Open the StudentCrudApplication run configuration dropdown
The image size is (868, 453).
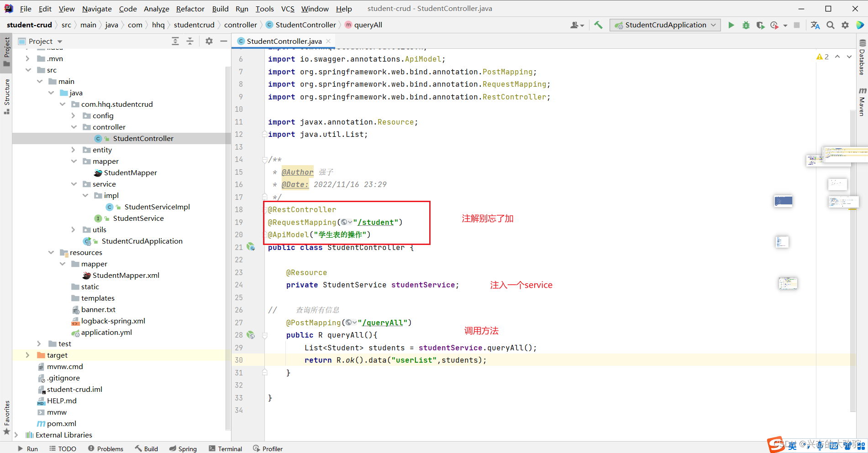664,25
